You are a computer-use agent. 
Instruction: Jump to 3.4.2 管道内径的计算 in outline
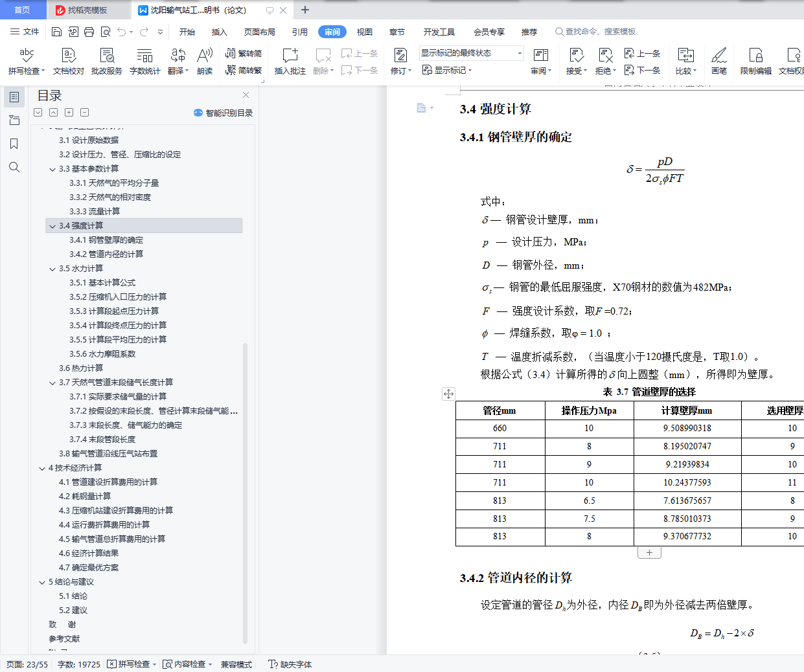[106, 254]
